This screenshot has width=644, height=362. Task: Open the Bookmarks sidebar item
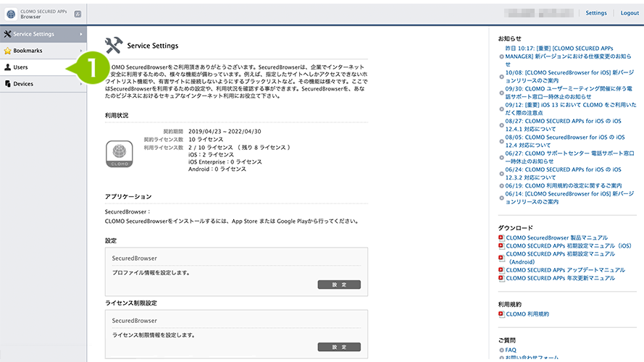pos(43,51)
